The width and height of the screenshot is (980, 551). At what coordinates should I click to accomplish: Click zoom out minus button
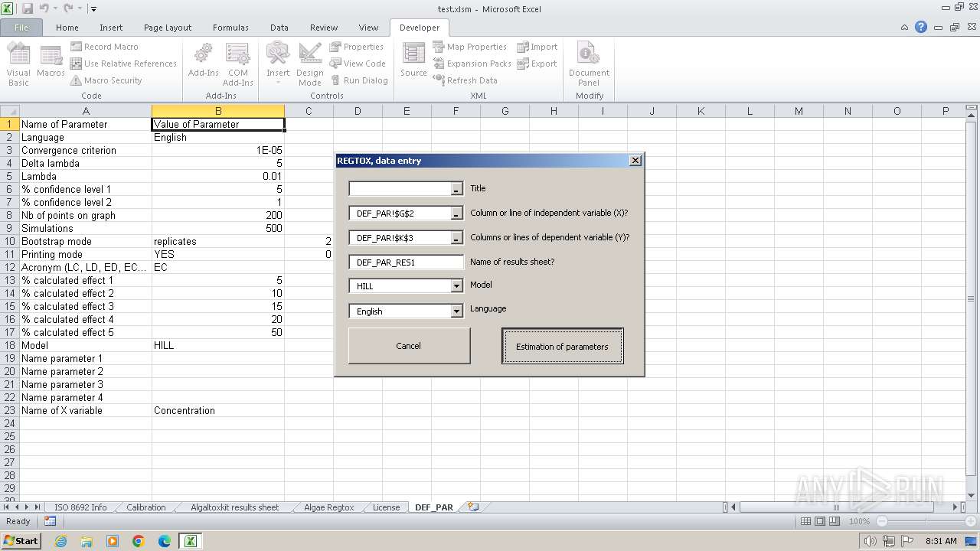coord(881,521)
